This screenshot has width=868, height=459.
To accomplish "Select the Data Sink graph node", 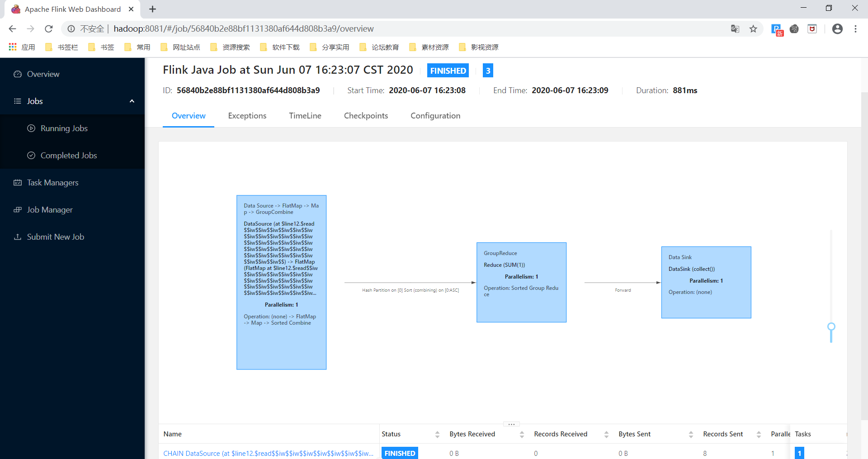I will coord(706,283).
